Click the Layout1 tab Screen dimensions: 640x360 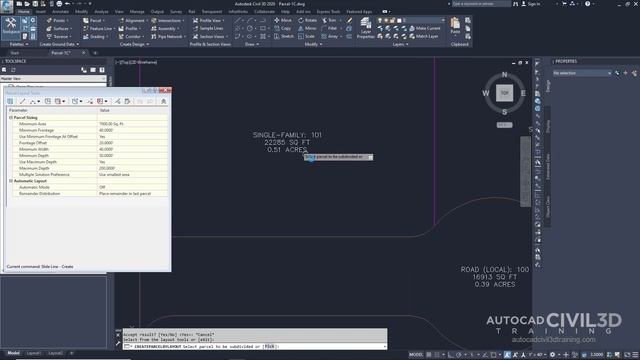coord(33,353)
